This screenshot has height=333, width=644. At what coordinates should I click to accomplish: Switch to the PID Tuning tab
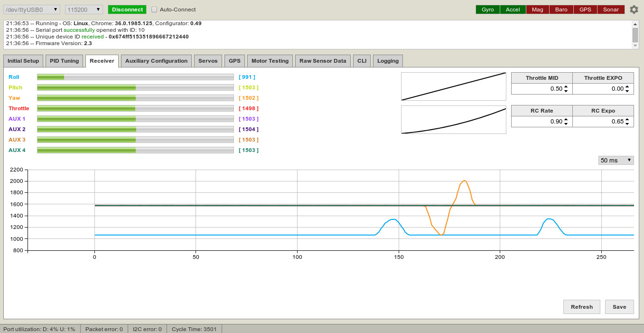[x=65, y=61]
